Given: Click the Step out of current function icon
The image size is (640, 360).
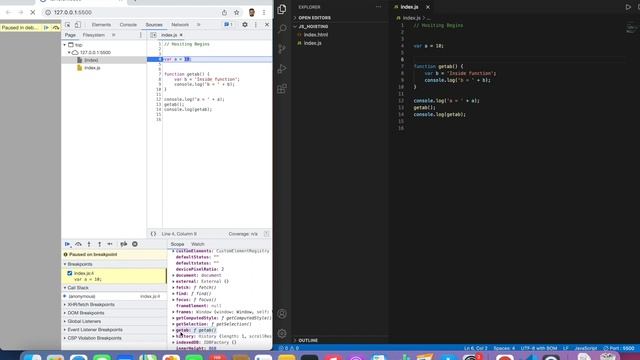Looking at the screenshot, I should click(x=100, y=244).
